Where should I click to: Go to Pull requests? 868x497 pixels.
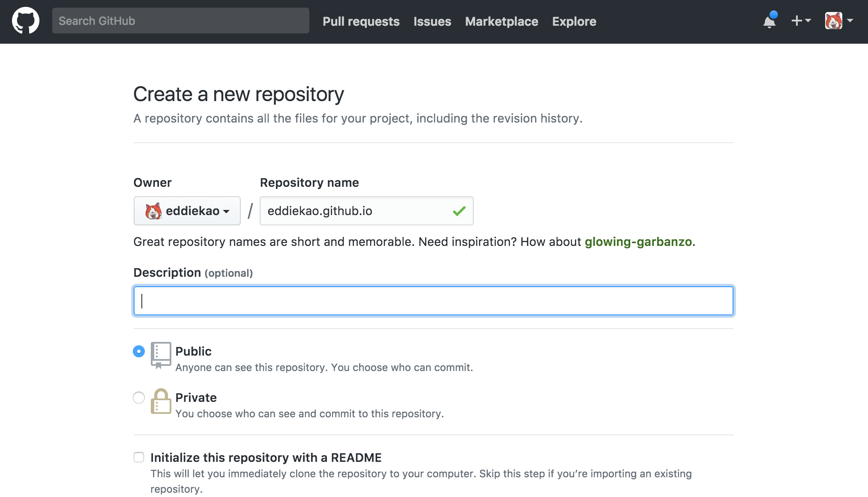(x=361, y=21)
